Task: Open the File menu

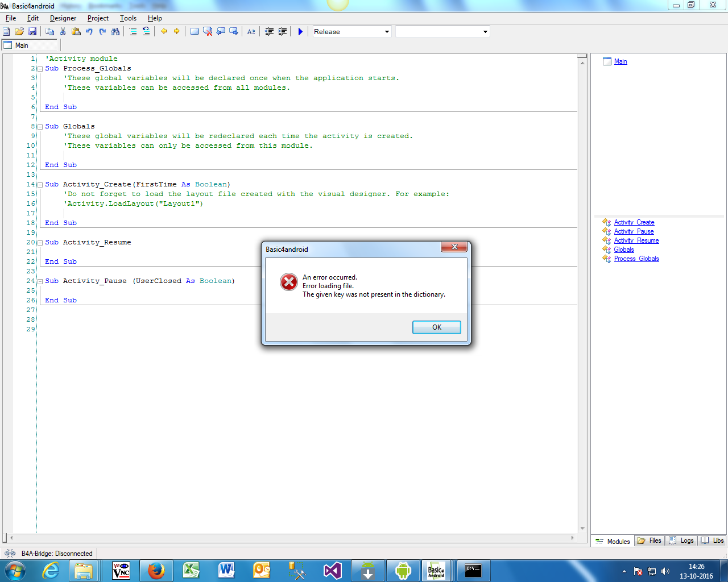Action: pyautogui.click(x=11, y=18)
